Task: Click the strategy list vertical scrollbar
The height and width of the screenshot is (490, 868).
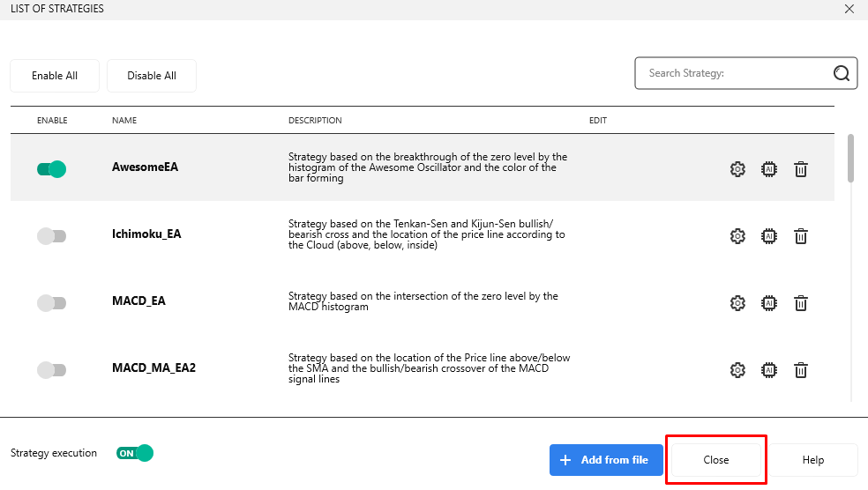Action: (x=851, y=158)
